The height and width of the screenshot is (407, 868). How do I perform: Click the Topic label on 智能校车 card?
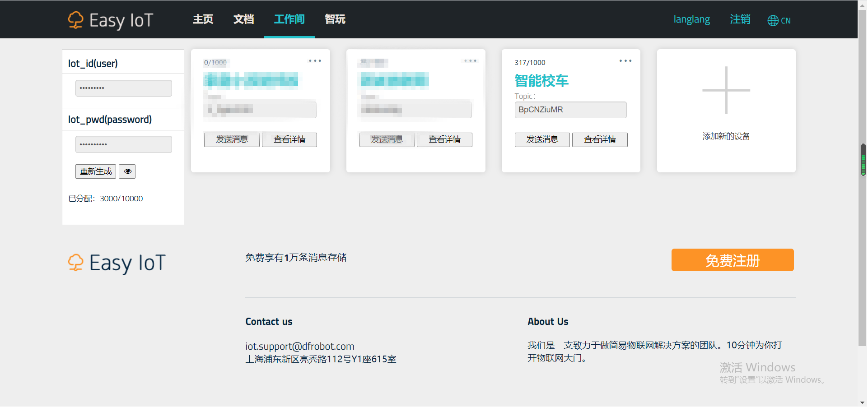click(525, 96)
